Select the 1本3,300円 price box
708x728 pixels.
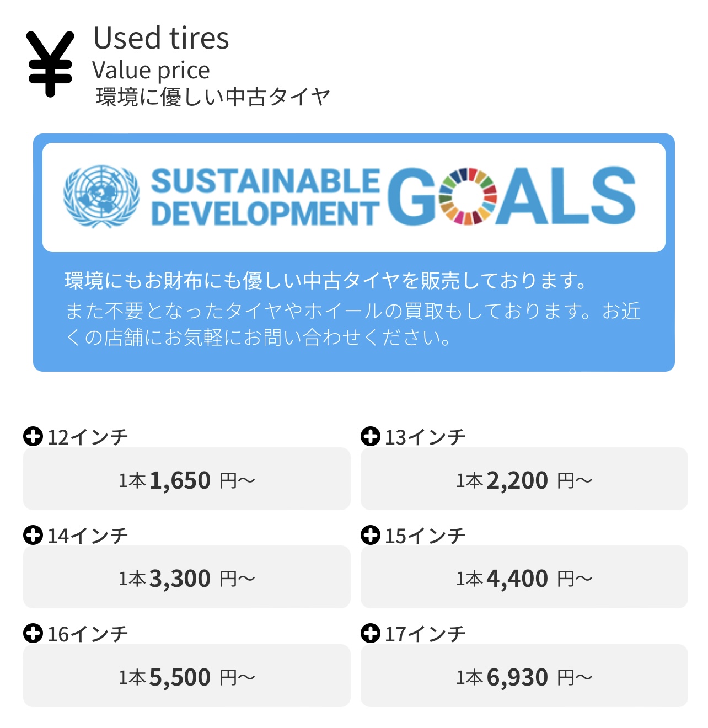[x=187, y=577]
